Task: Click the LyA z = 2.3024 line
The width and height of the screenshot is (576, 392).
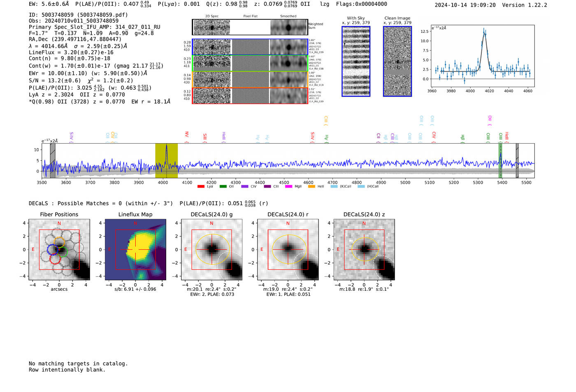Action: pyautogui.click(x=77, y=95)
